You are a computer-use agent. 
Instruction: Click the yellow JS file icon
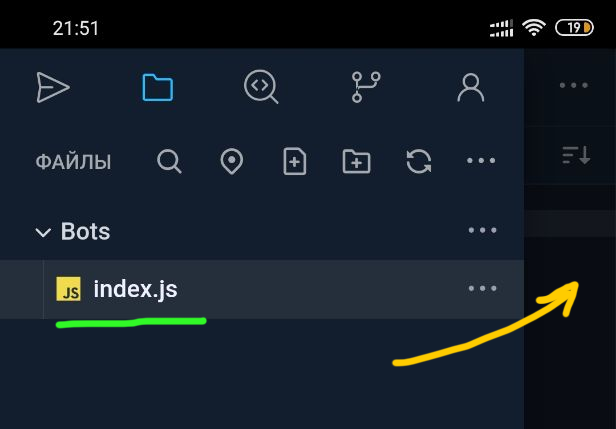click(x=68, y=289)
